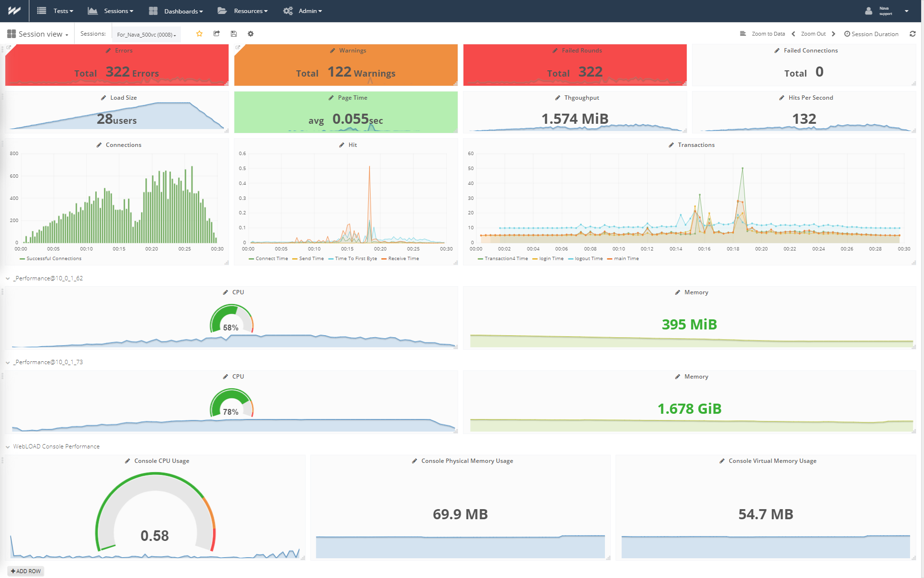
Task: Click the refresh icon at top right
Action: [912, 34]
